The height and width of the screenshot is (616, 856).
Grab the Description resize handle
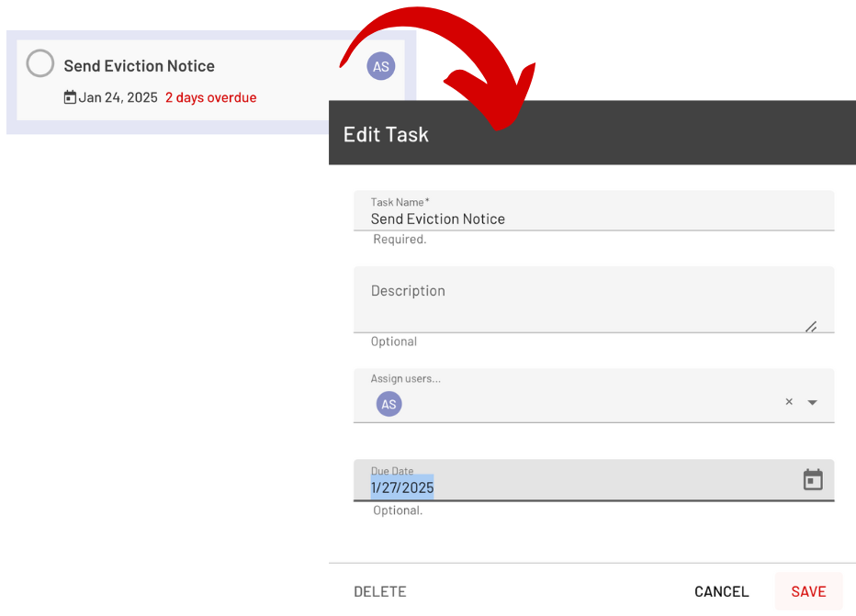point(811,326)
